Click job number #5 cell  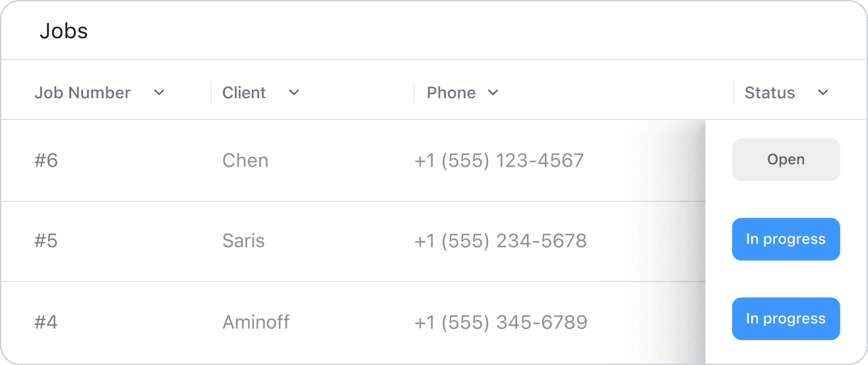pyautogui.click(x=46, y=241)
